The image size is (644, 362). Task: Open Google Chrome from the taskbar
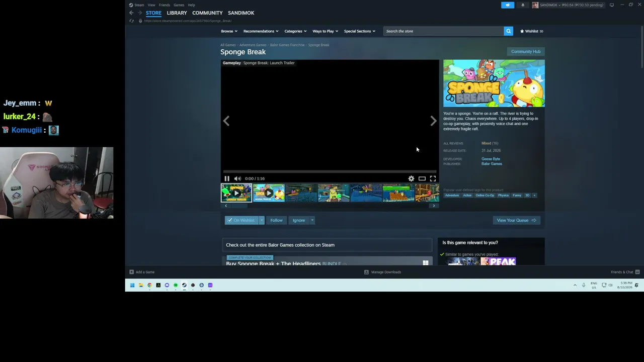click(149, 285)
